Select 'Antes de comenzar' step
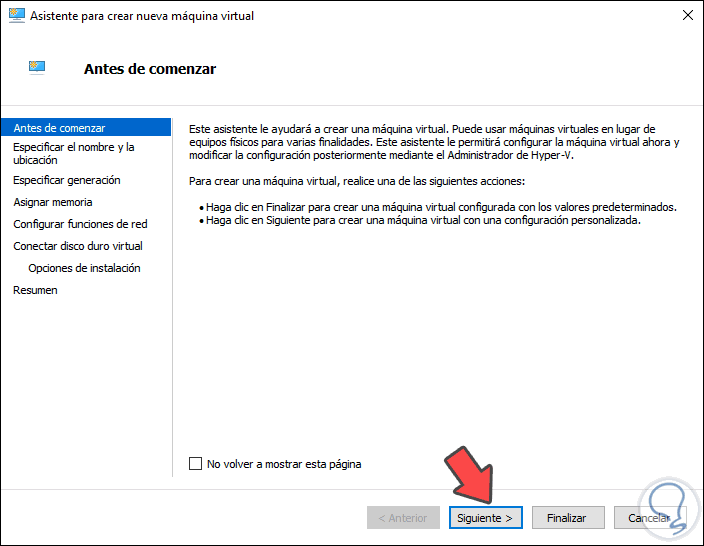704x546 pixels. [x=59, y=128]
